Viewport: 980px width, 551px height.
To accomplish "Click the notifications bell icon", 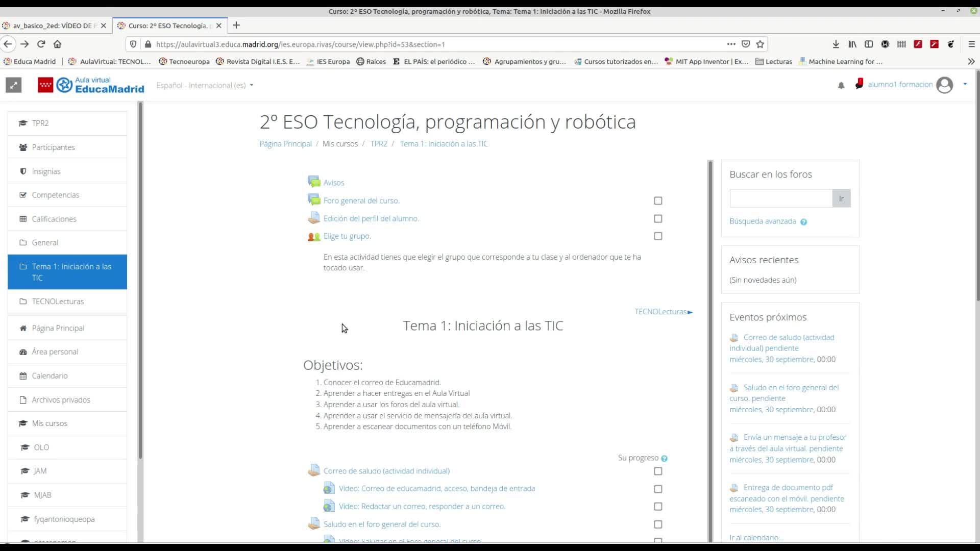I will pyautogui.click(x=841, y=85).
